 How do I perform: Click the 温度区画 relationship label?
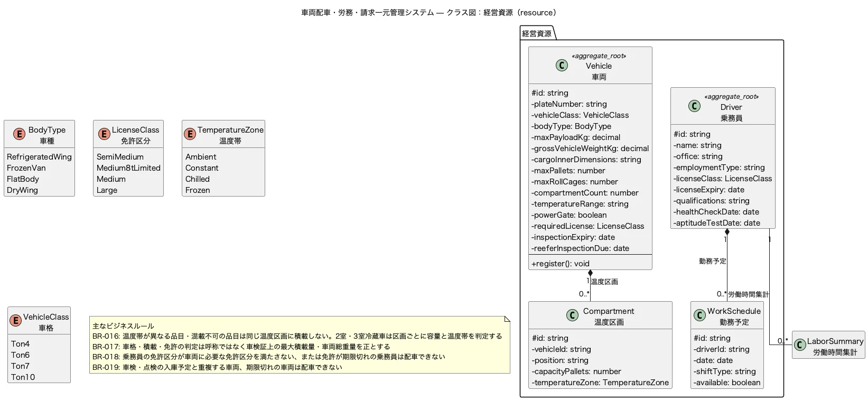click(604, 282)
